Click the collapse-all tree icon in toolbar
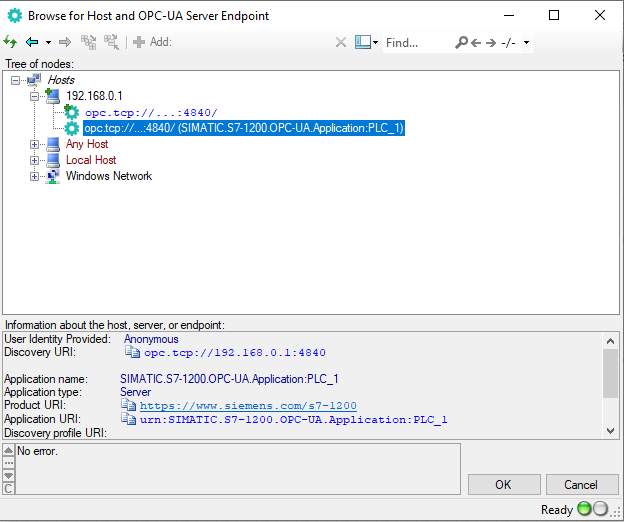 click(111, 42)
